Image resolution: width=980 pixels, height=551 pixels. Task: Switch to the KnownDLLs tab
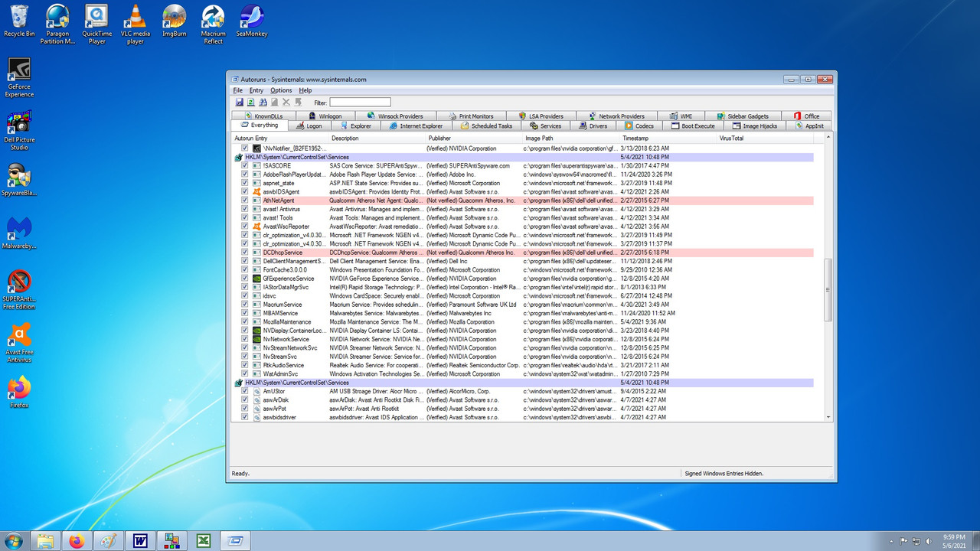click(x=263, y=116)
